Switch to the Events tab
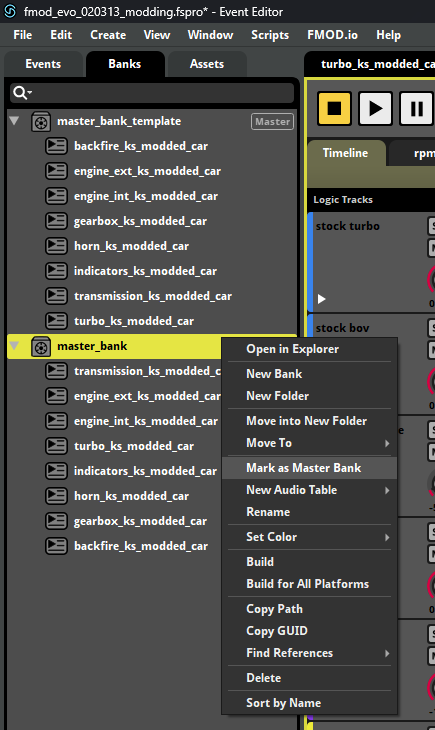This screenshot has width=435, height=730. 43,64
